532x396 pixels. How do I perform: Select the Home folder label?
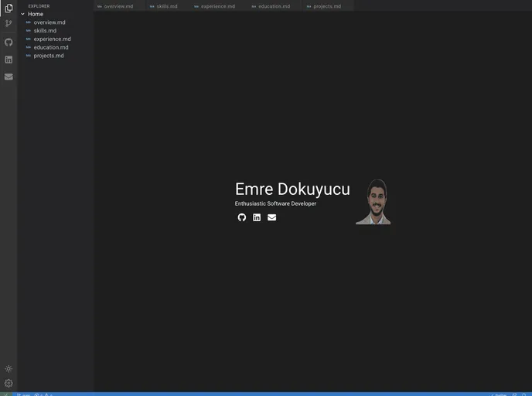click(x=36, y=14)
